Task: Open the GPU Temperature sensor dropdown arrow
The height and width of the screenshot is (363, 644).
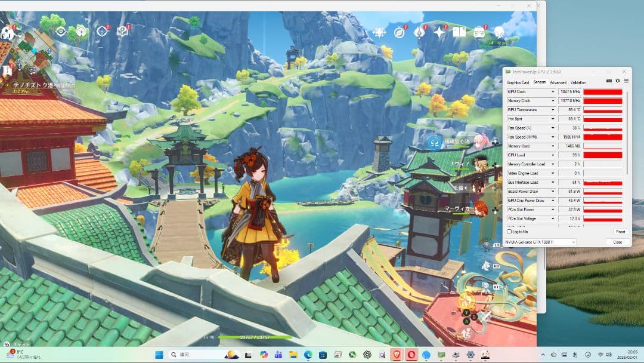Action: pos(554,110)
